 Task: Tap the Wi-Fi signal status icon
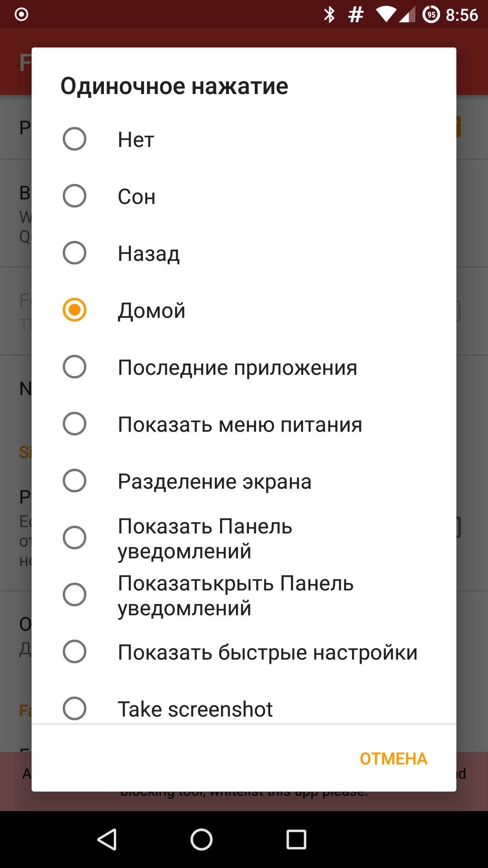[385, 15]
